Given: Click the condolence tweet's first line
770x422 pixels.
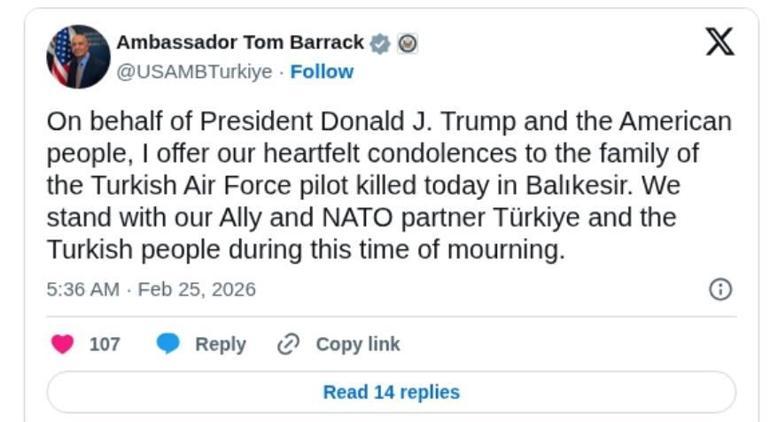Looking at the screenshot, I should [388, 122].
